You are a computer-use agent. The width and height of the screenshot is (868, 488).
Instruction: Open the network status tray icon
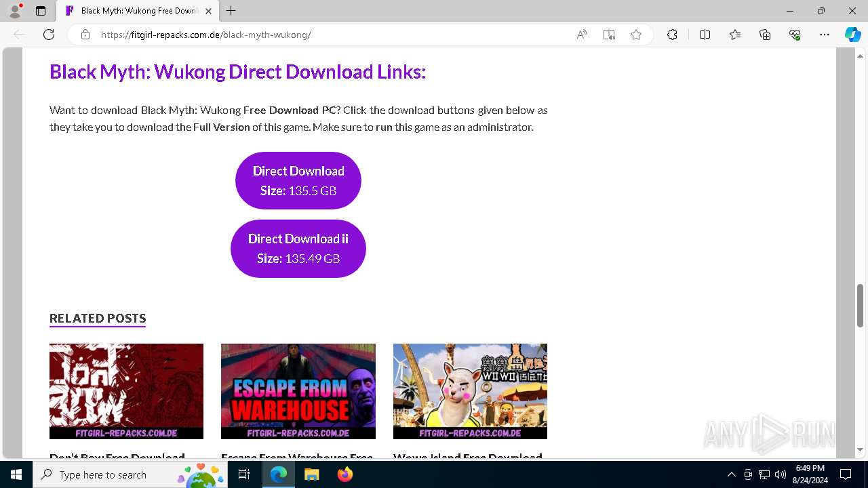click(x=764, y=474)
